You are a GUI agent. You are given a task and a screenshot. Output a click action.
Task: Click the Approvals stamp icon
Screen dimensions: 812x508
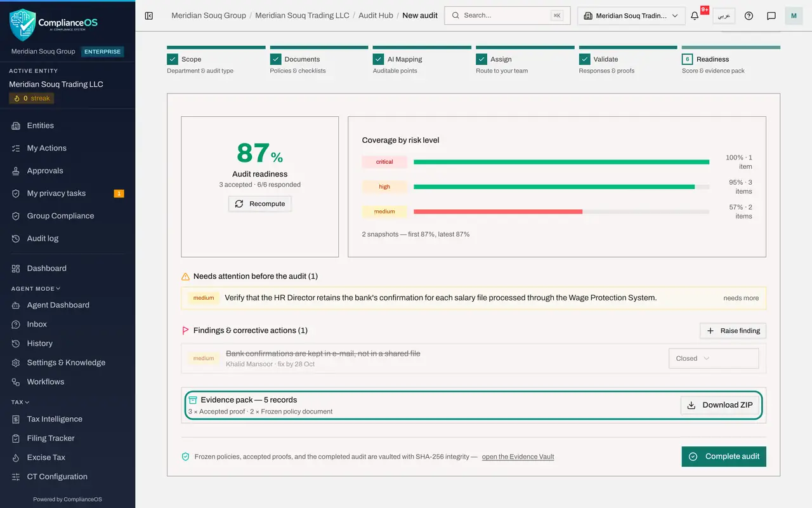point(16,171)
